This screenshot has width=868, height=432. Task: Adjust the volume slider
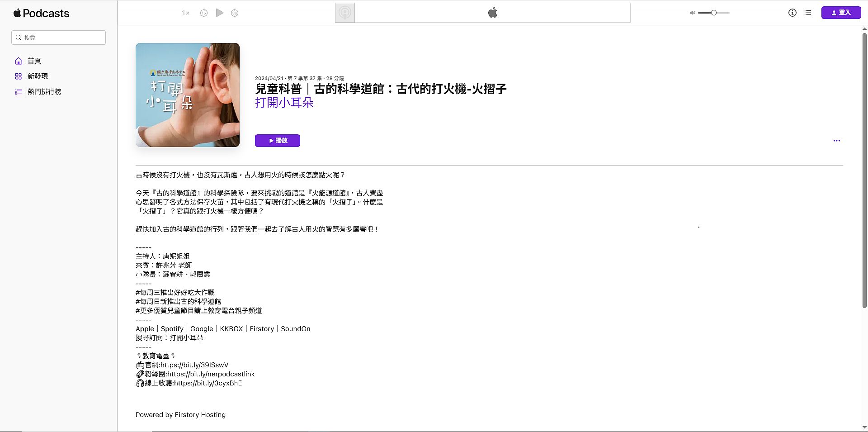(713, 13)
